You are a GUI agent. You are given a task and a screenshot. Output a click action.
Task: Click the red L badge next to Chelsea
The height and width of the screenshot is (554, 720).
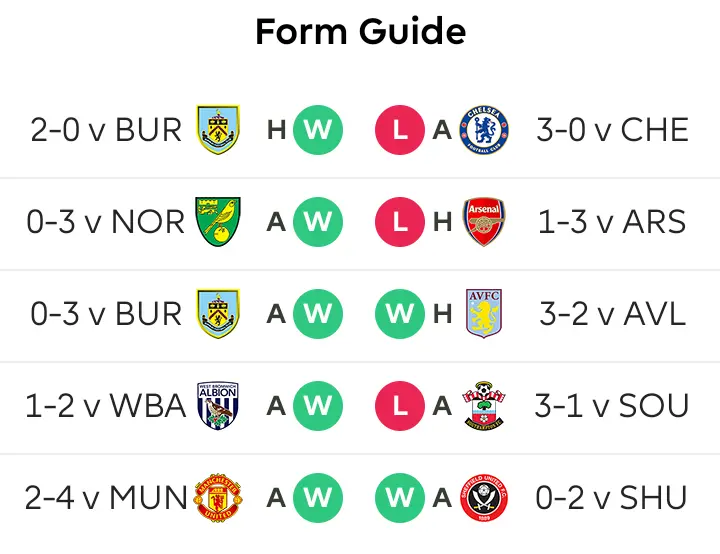tap(400, 130)
